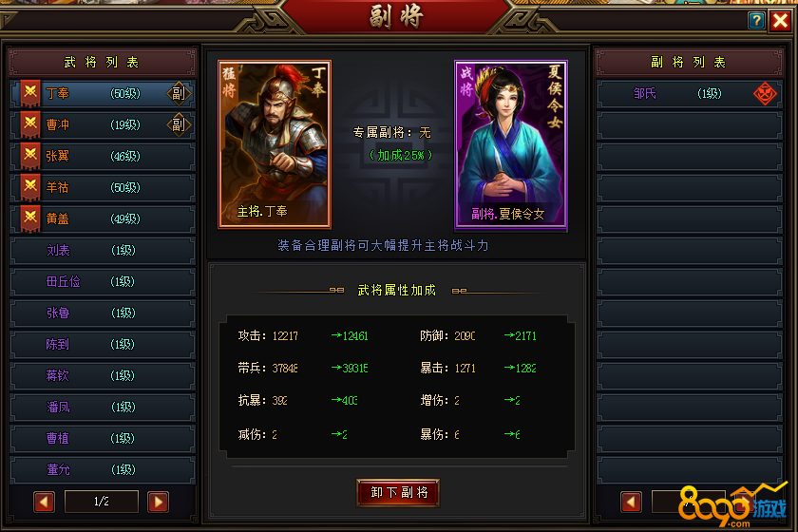Viewport: 798px width, 532px height.
Task: Click the 夏侯令女 deputy portrait card
Action: 511,145
